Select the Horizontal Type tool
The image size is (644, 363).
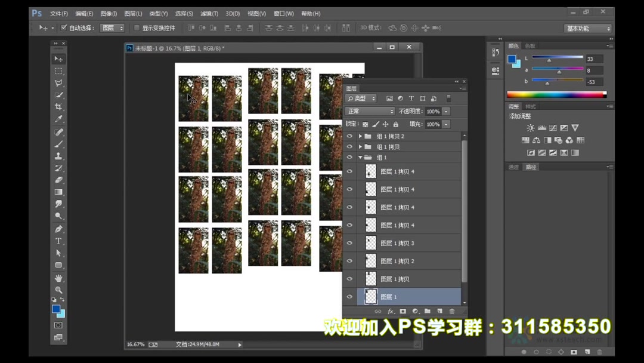pyautogui.click(x=58, y=241)
